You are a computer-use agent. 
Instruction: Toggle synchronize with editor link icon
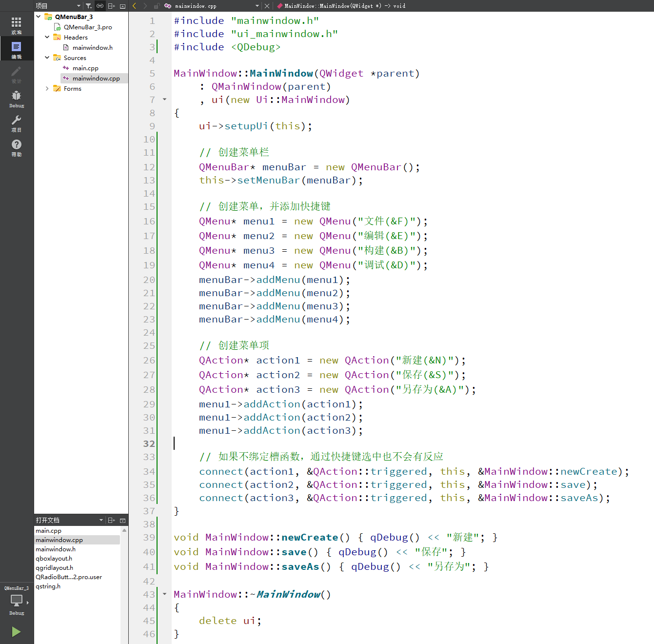(x=100, y=6)
